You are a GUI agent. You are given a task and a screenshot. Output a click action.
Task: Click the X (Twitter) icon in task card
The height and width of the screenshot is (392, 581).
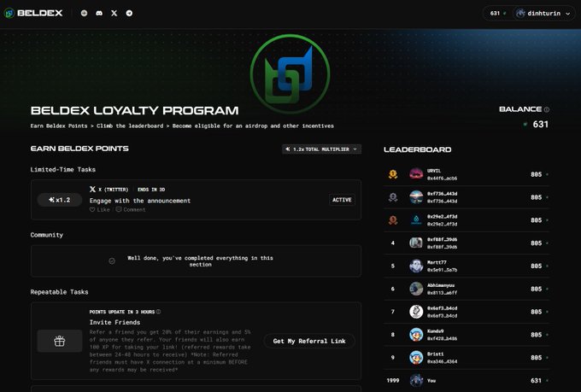click(x=92, y=189)
